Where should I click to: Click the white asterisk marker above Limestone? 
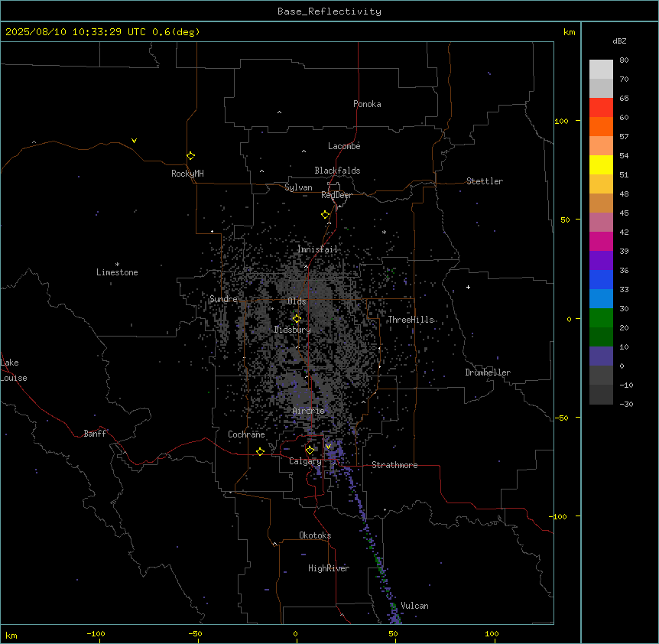click(117, 265)
